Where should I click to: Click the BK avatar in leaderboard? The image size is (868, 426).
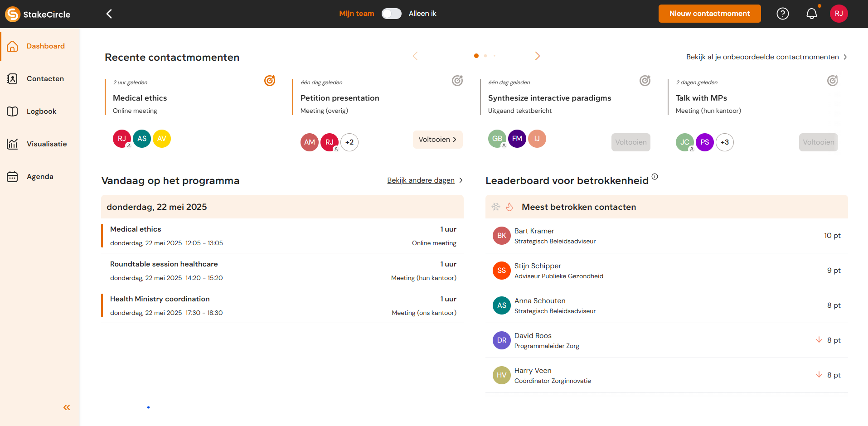click(x=502, y=236)
